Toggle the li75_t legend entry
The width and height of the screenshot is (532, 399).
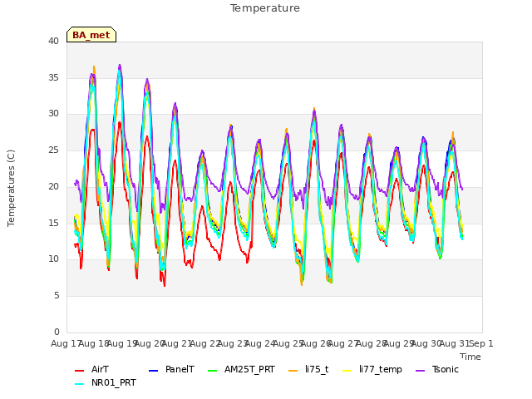click(x=308, y=369)
